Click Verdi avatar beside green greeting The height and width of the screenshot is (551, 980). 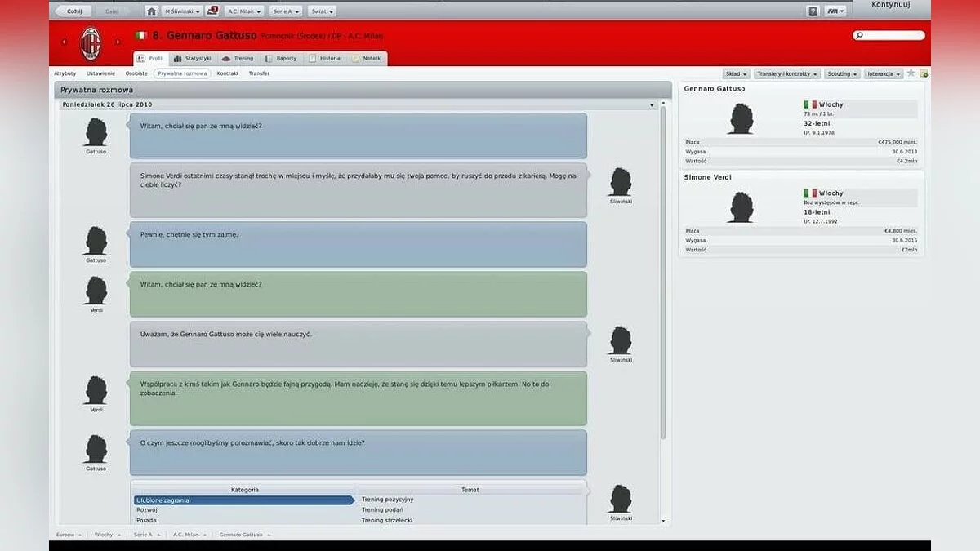click(96, 291)
